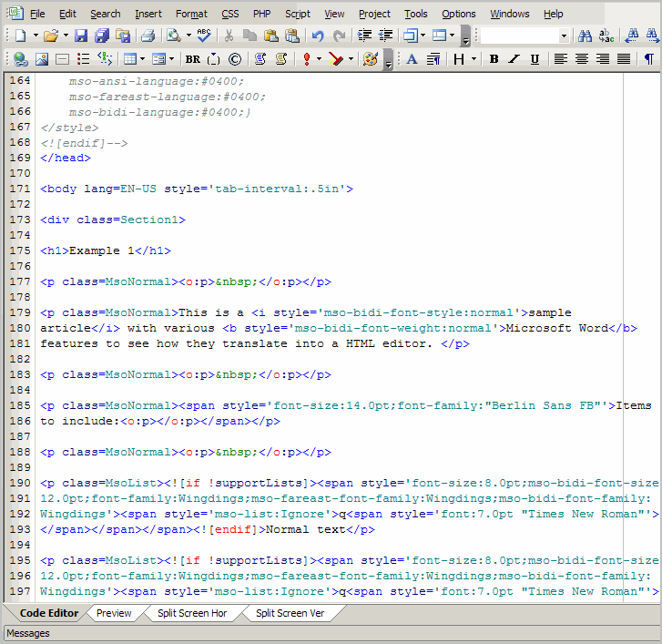Click the Preview in browser icon

tap(174, 36)
